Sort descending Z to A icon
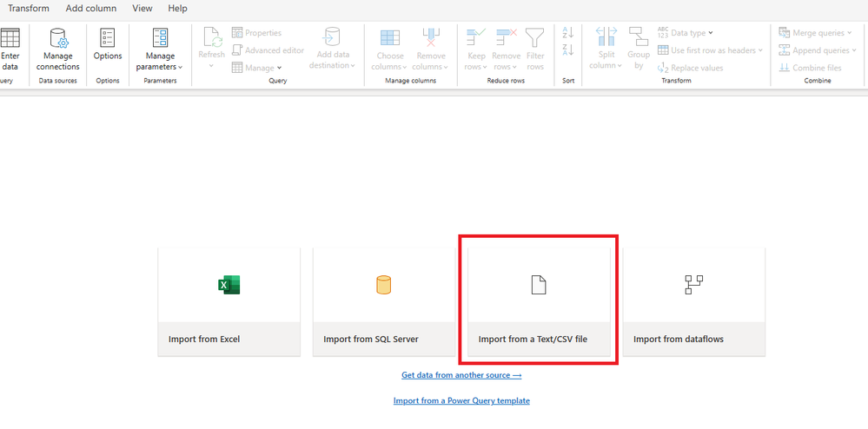The image size is (868, 429). tap(568, 49)
